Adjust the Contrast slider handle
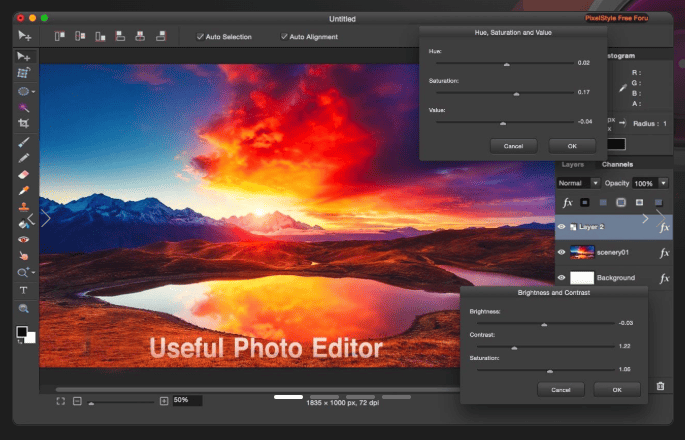Screen dimensions: 685x440 [514, 348]
